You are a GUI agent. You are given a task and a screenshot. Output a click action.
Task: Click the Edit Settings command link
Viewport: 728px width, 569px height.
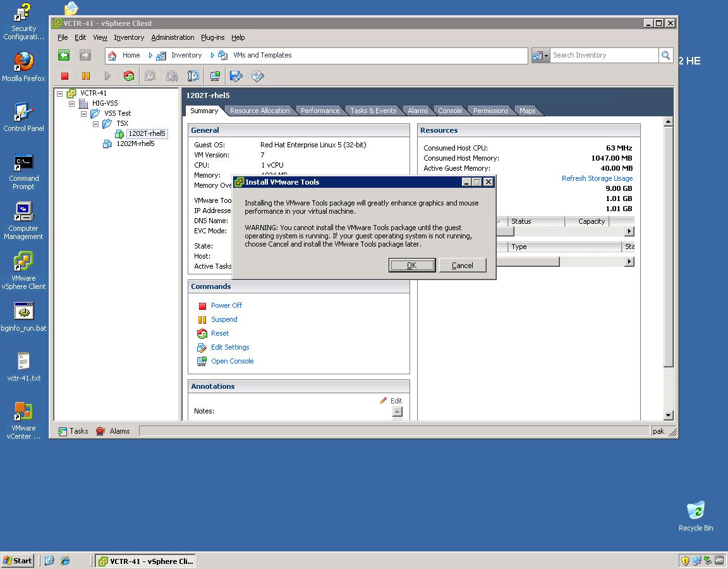pyautogui.click(x=230, y=348)
